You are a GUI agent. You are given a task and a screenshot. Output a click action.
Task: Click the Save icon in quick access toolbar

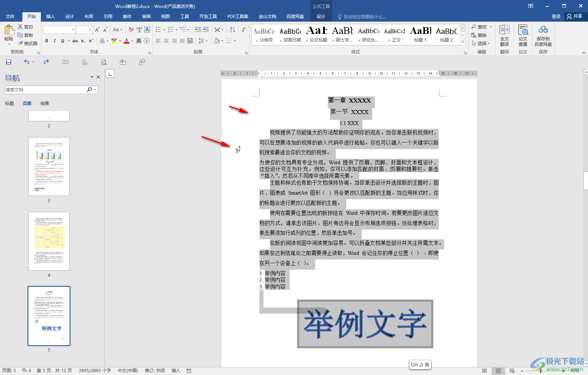tap(9, 62)
